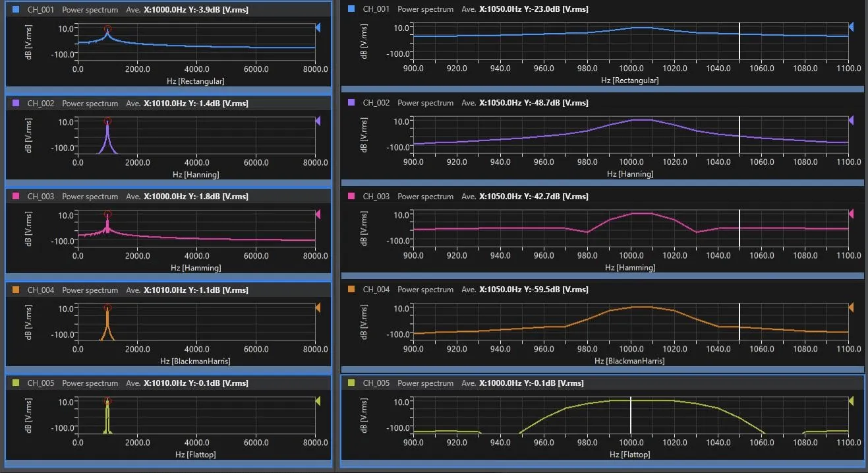
Task: Click the CH_002 channel name above the 0–8000 Hz Hanning graph
Action: coord(41,104)
